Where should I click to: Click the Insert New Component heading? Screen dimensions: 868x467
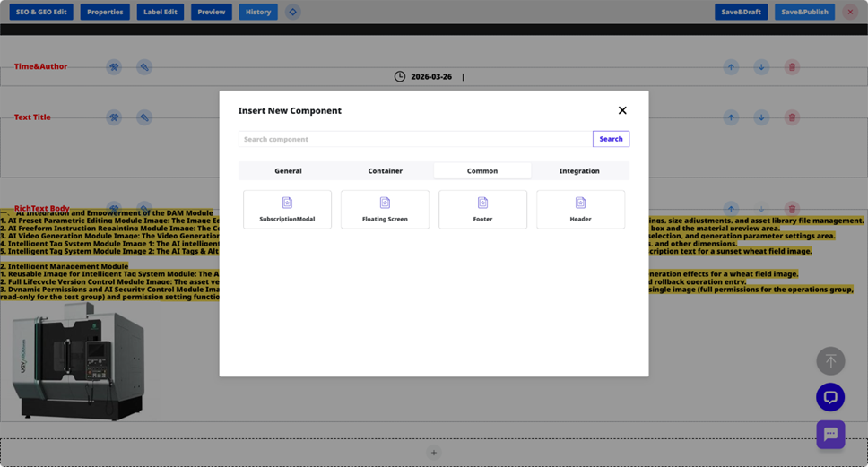coord(290,110)
